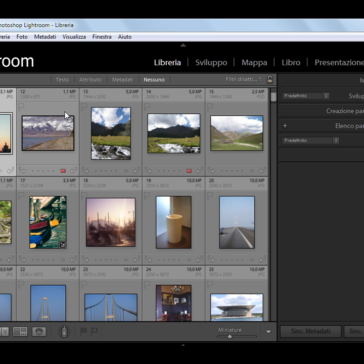Image resolution: width=364 pixels, height=364 pixels.
Task: Toggle the flag on photo 23
Action: [84, 284]
